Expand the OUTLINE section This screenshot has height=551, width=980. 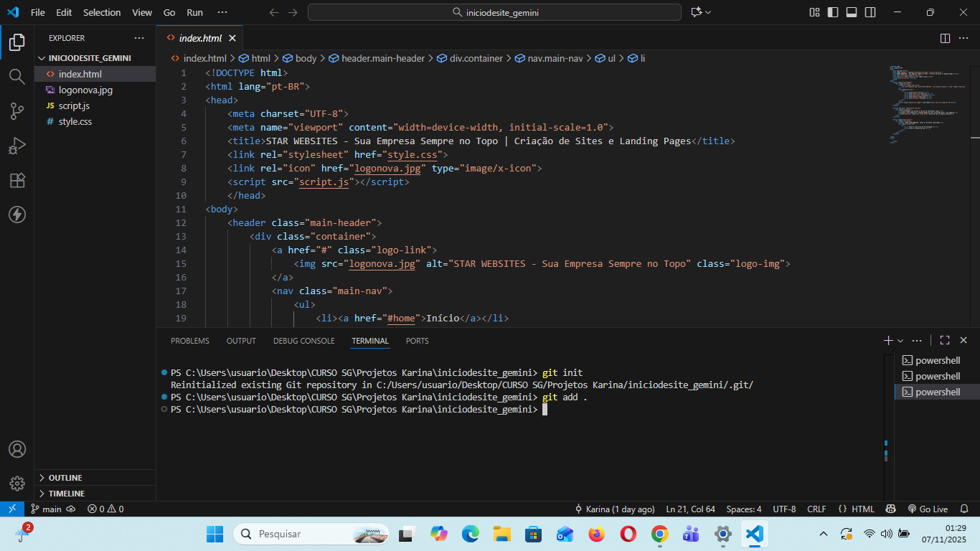pyautogui.click(x=65, y=478)
